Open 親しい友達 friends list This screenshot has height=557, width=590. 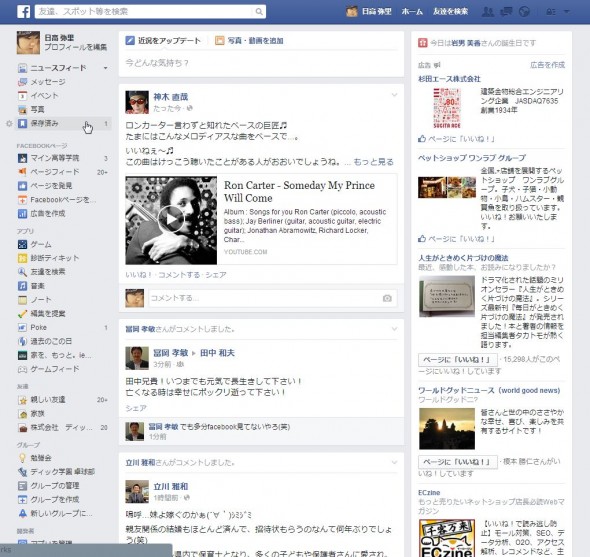coord(48,399)
